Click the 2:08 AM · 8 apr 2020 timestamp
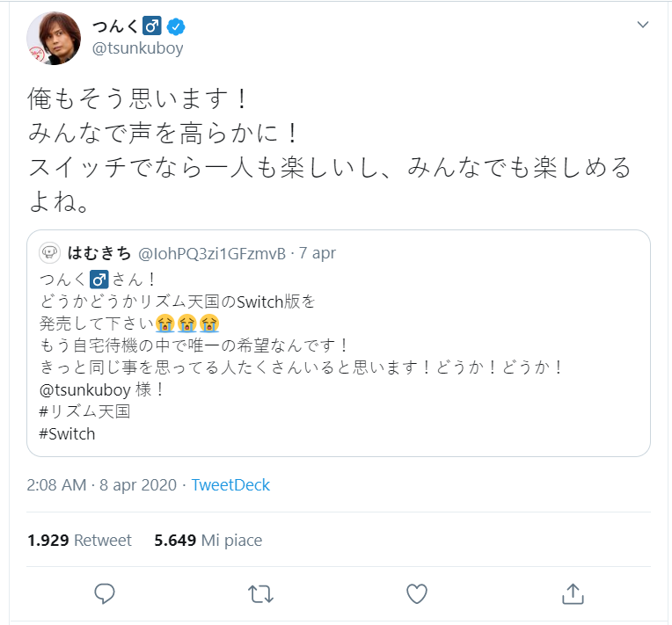This screenshot has width=672, height=625. 102,485
